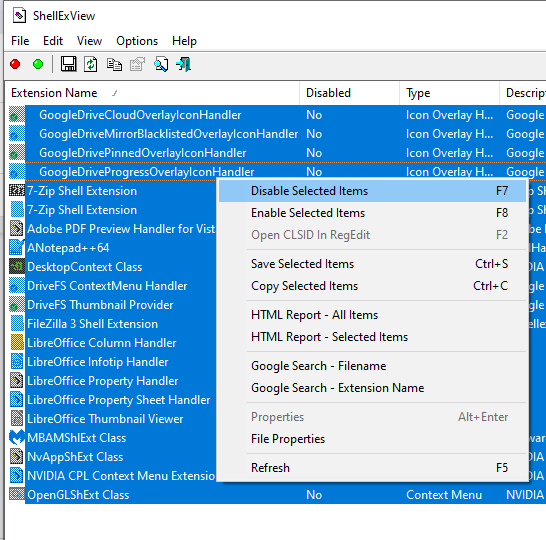546x540 pixels.
Task: Click the FileZilla 3 Shell Extension icon
Action: click(x=17, y=324)
